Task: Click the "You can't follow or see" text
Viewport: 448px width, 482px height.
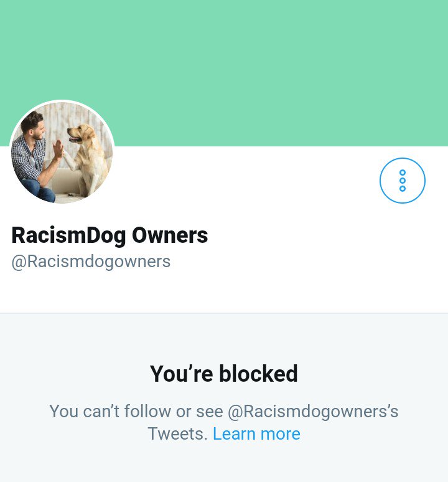Action: pos(136,411)
